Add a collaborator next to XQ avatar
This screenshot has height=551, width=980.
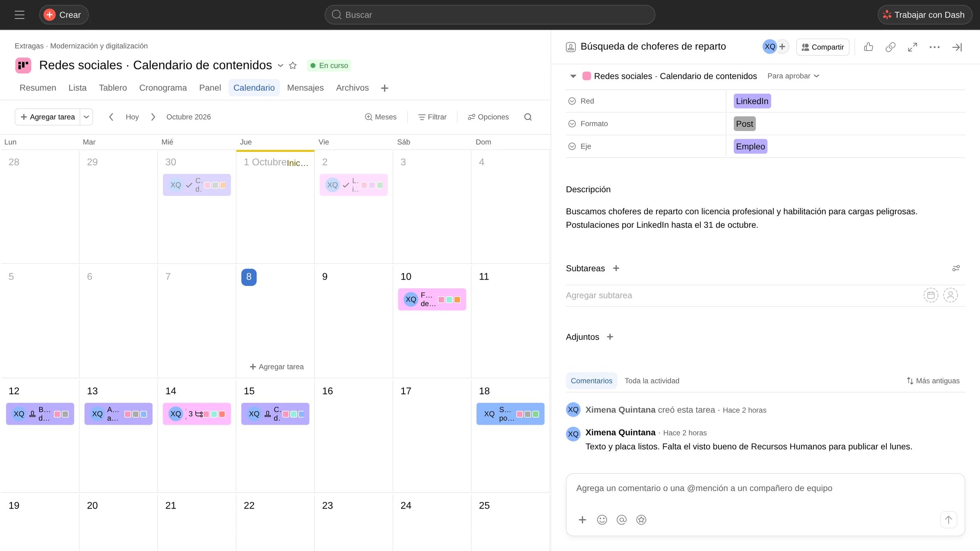point(782,47)
